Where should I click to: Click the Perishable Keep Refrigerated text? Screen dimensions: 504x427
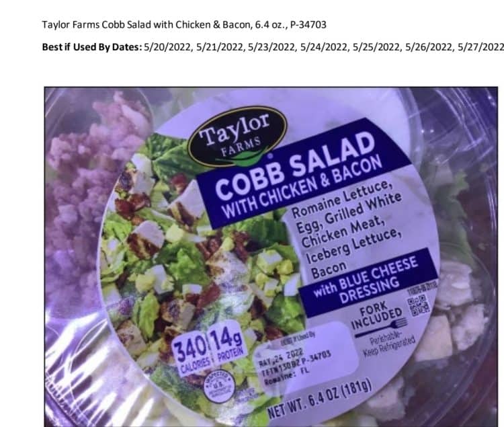390,346
